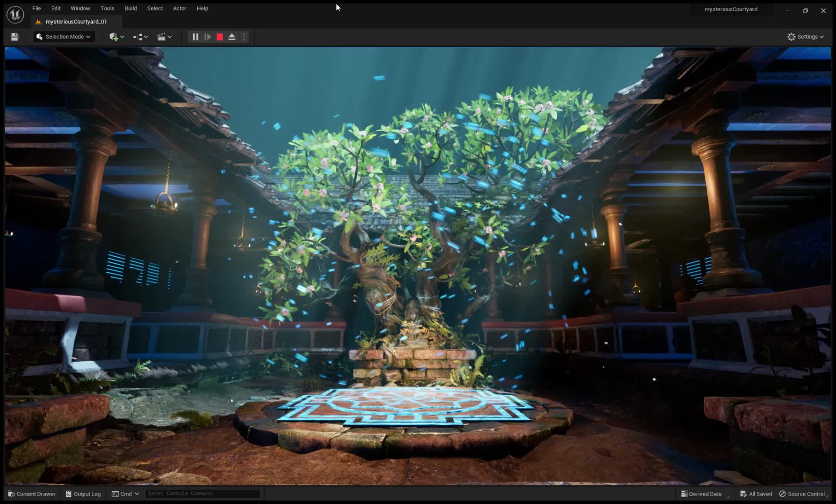Advance one frame with the step button
The width and height of the screenshot is (836, 504).
coord(208,37)
